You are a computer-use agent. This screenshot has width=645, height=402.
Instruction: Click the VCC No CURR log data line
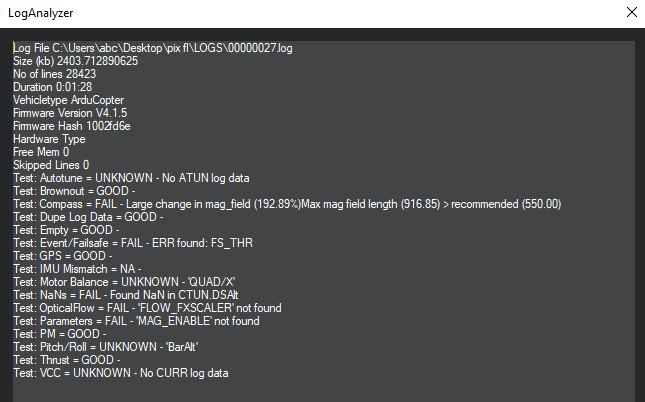click(x=121, y=373)
